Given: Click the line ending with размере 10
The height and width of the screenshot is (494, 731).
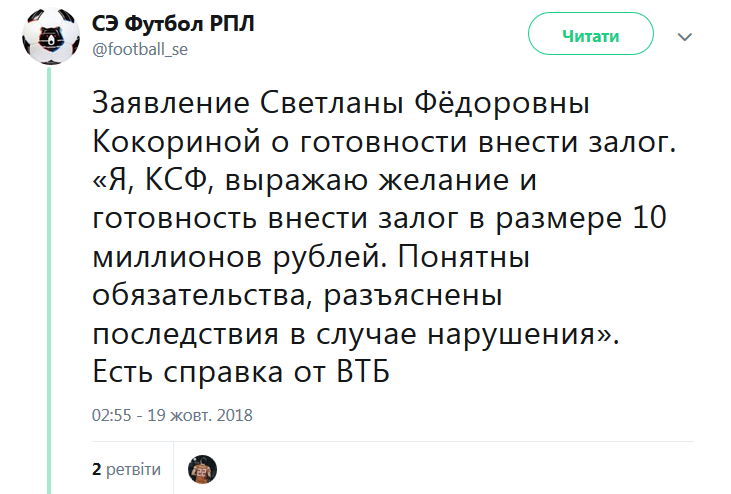Looking at the screenshot, I should [386, 221].
